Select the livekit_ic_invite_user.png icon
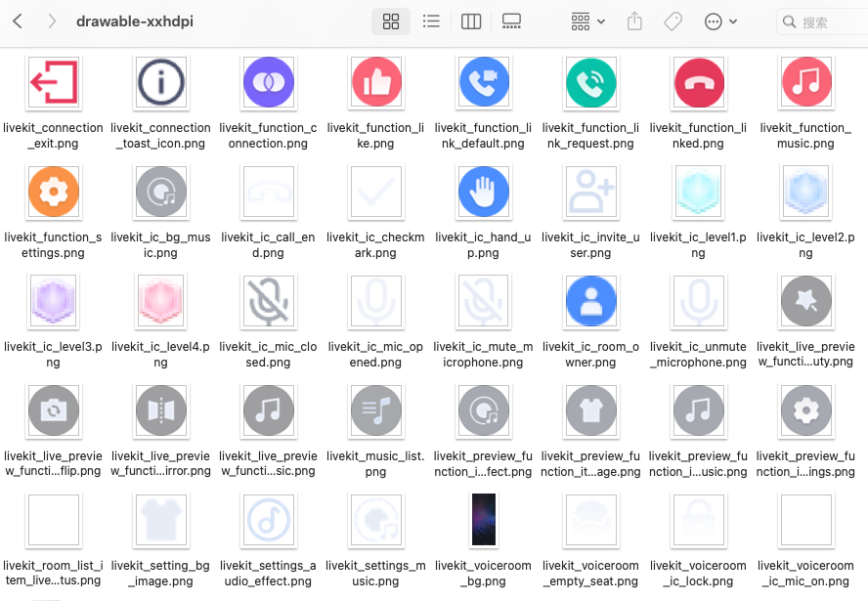The image size is (868, 601). pyautogui.click(x=590, y=192)
